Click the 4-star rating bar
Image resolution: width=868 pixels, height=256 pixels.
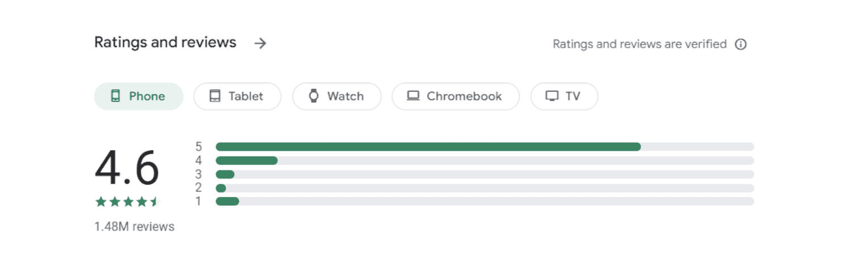[484, 160]
